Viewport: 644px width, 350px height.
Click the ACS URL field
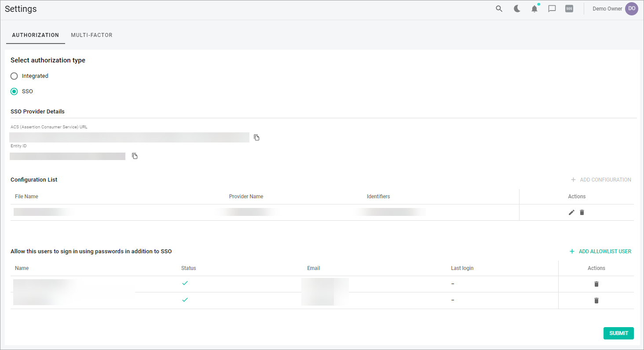129,137
